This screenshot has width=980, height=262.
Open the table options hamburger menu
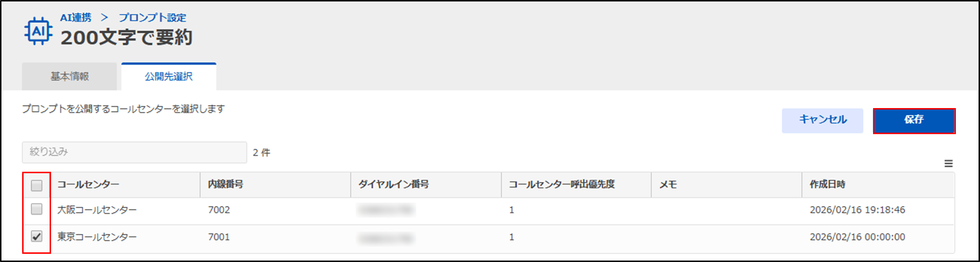pyautogui.click(x=948, y=164)
